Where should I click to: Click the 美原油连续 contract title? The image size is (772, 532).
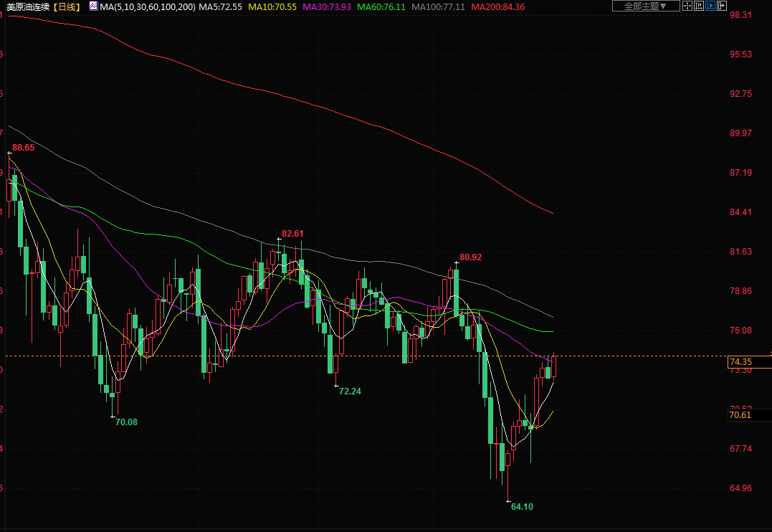(28, 6)
